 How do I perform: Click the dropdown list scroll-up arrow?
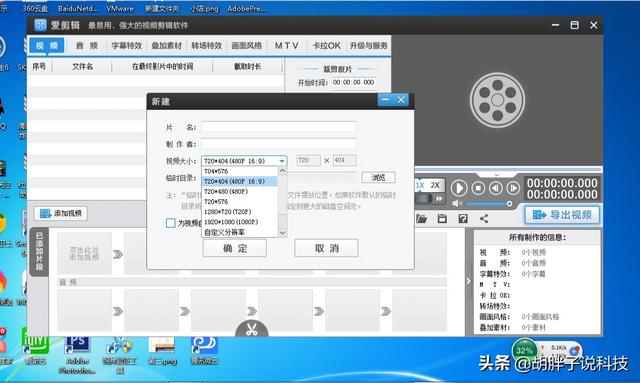tap(282, 170)
